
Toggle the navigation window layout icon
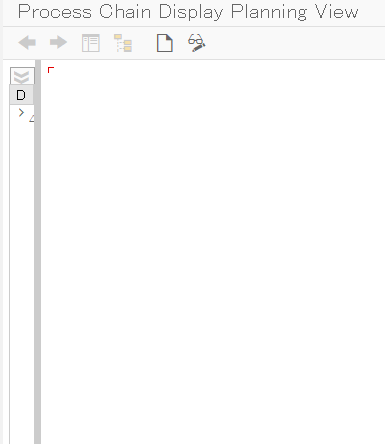click(91, 43)
